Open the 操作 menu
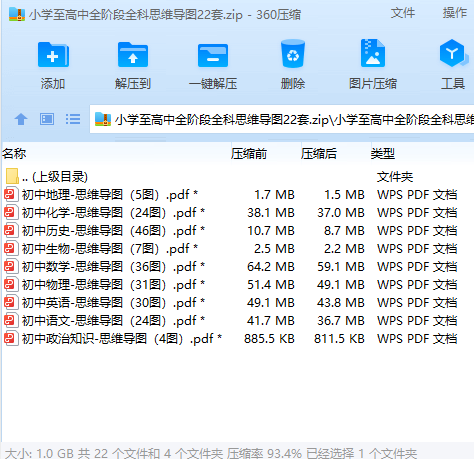The height and width of the screenshot is (459, 474). click(x=455, y=13)
